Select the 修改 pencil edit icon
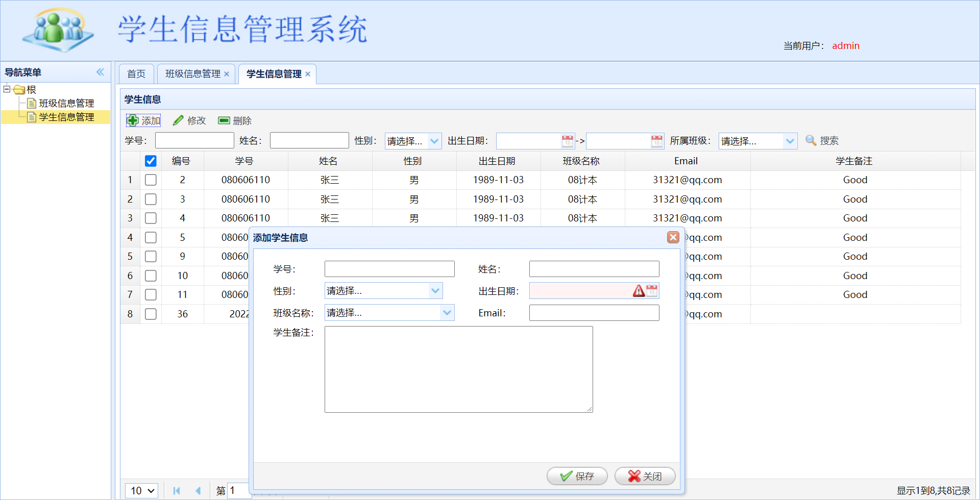This screenshot has width=980, height=500. [178, 120]
